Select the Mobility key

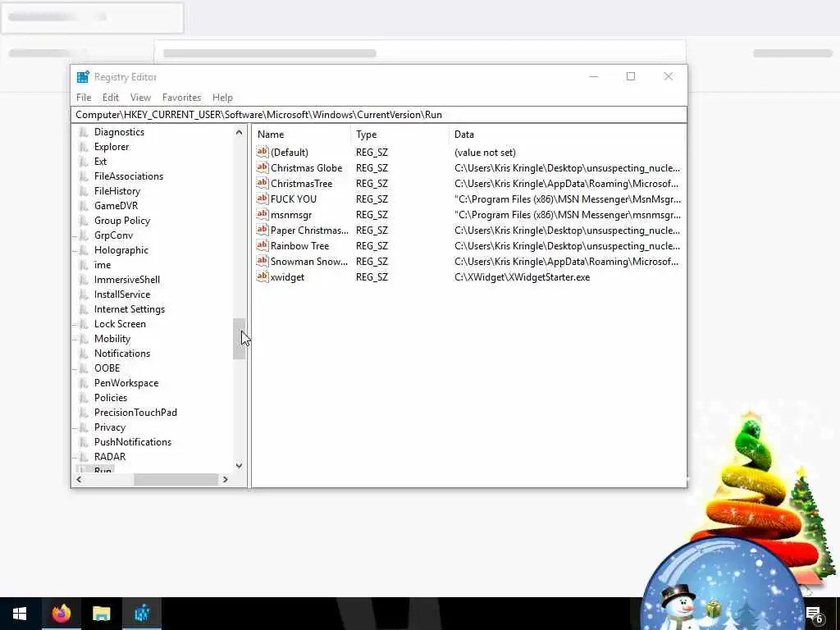[112, 339]
